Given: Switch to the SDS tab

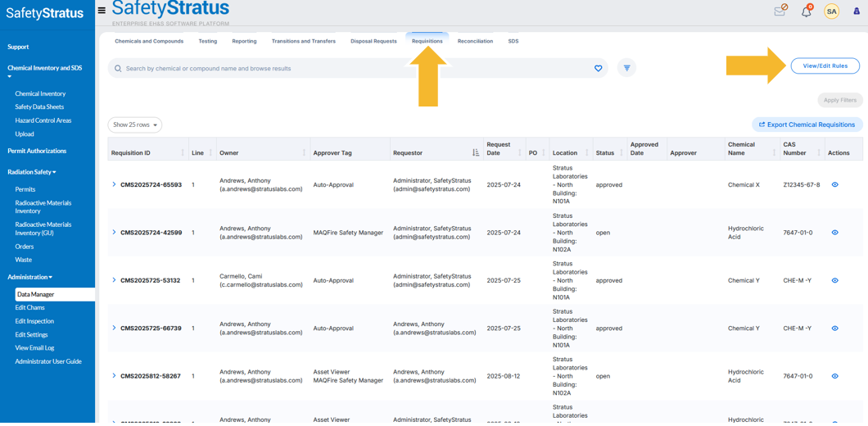Looking at the screenshot, I should point(513,41).
